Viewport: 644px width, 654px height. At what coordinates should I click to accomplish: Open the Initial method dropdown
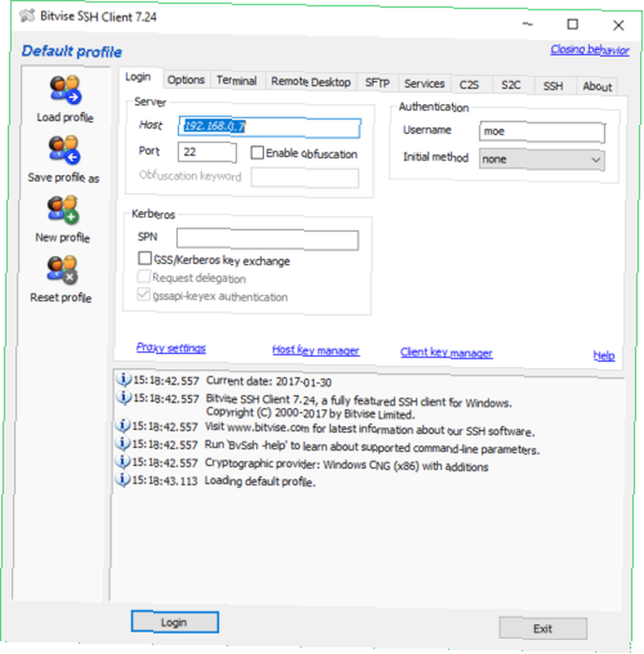(542, 160)
